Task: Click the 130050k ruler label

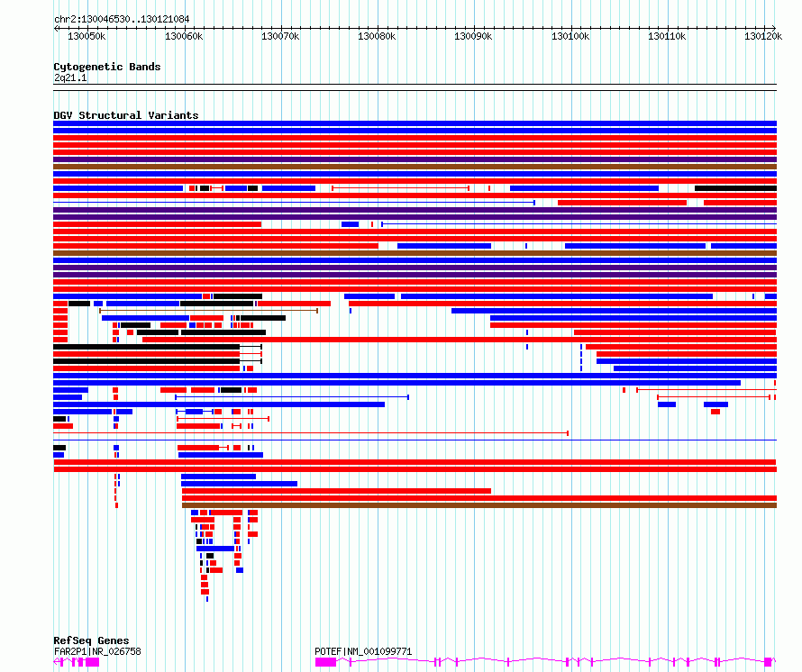Action: [x=87, y=36]
